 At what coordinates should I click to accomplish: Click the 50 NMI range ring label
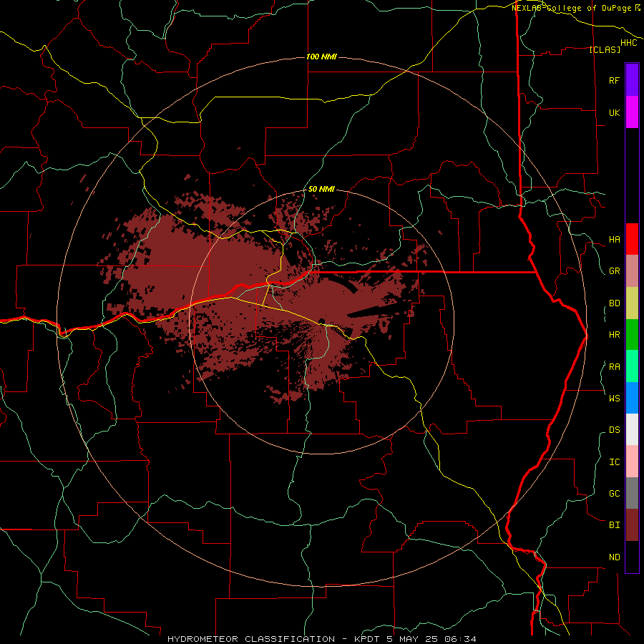[x=321, y=189]
